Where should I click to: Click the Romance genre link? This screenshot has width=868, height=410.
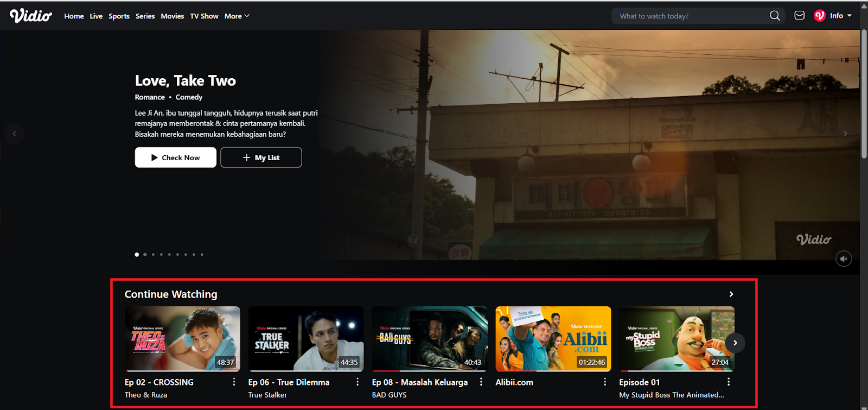[150, 97]
